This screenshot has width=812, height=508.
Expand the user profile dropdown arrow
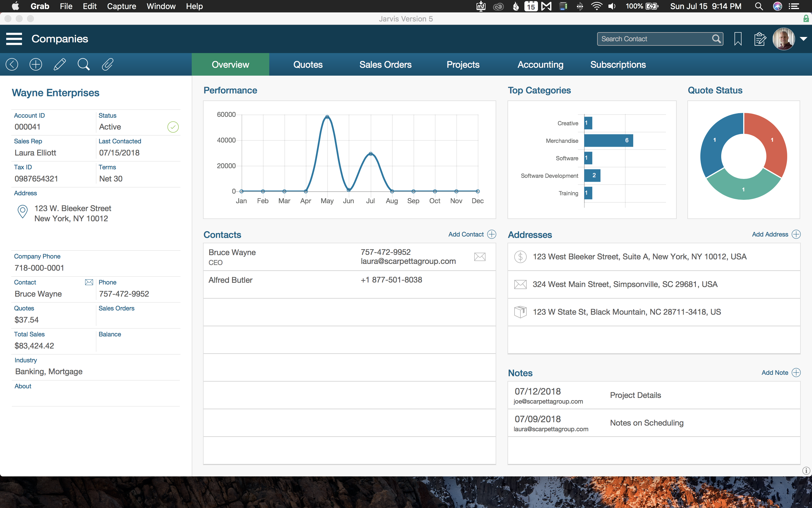[803, 39]
